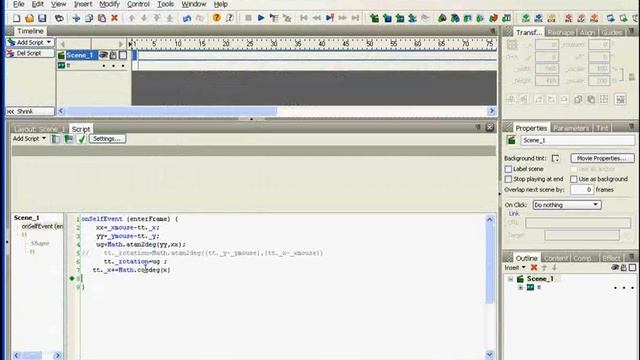Click the Play Movie blue triangle

point(261,18)
